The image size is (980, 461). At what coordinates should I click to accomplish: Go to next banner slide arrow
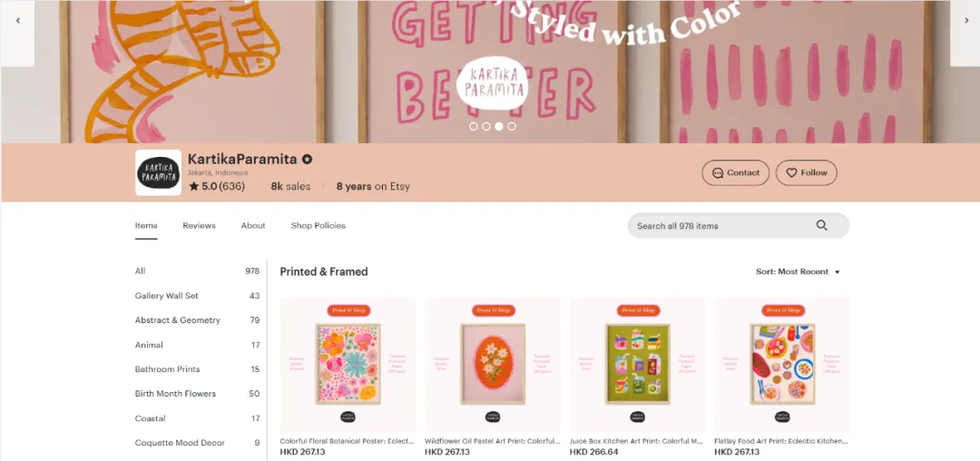[964, 21]
